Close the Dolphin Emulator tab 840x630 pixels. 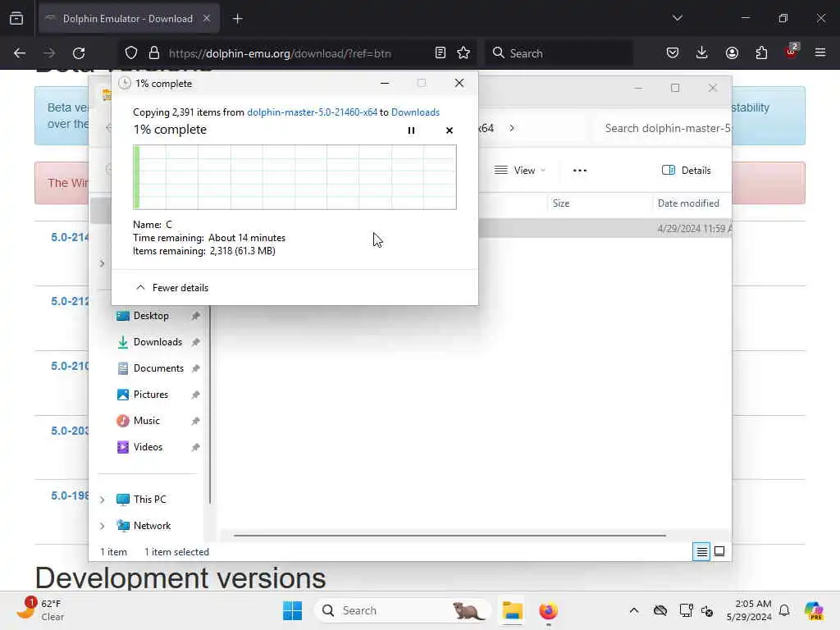tap(207, 19)
